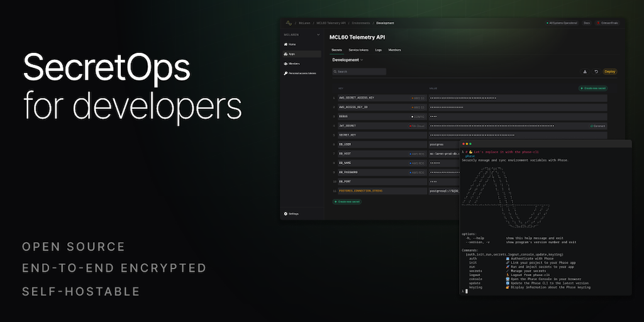This screenshot has height=322, width=644.
Task: Open Home in the sidebar
Action: [289, 44]
